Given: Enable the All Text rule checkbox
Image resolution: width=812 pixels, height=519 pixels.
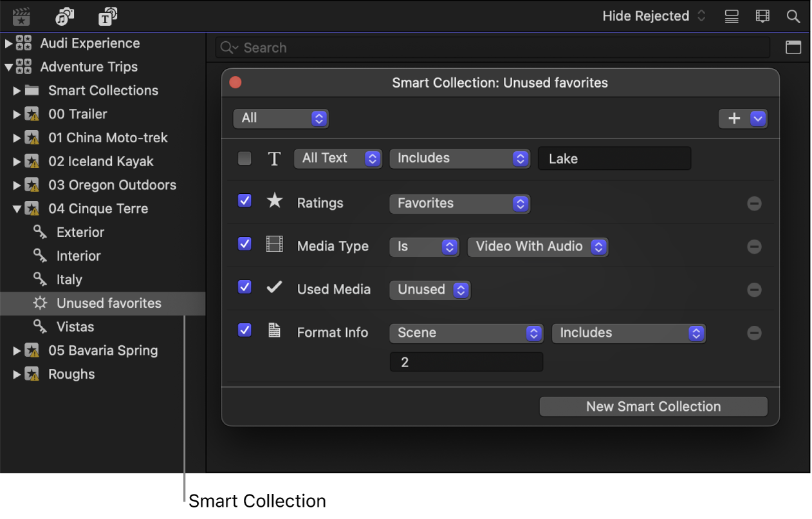Looking at the screenshot, I should [244, 158].
